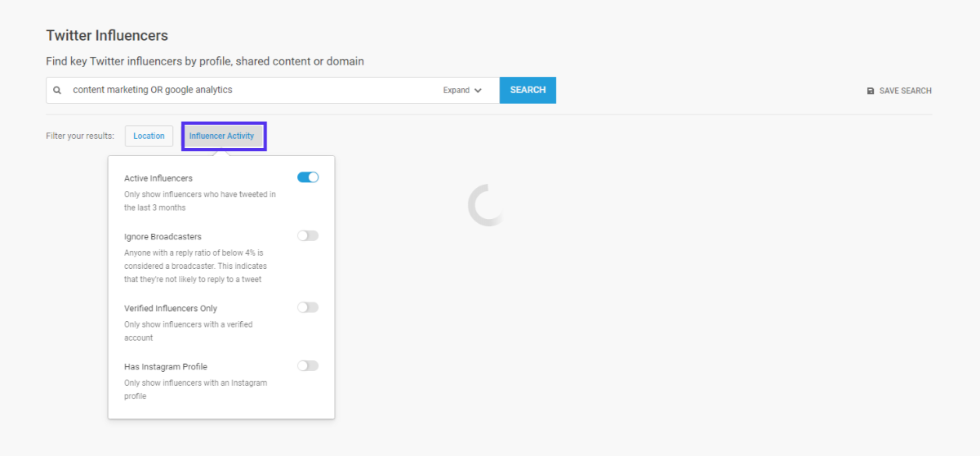Image resolution: width=980 pixels, height=456 pixels.
Task: Click the magnifier icon in the search box
Action: pyautogui.click(x=57, y=91)
